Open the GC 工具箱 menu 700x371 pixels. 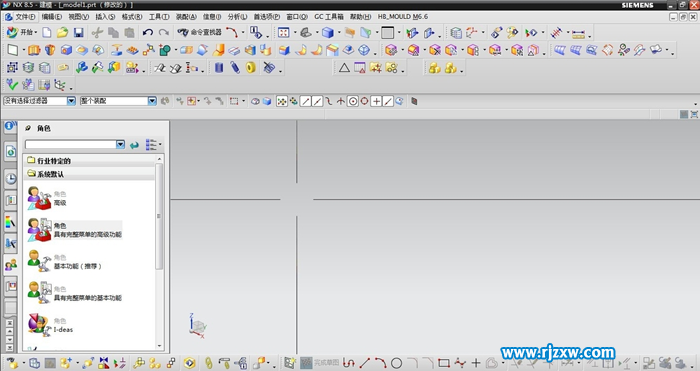pyautogui.click(x=329, y=17)
